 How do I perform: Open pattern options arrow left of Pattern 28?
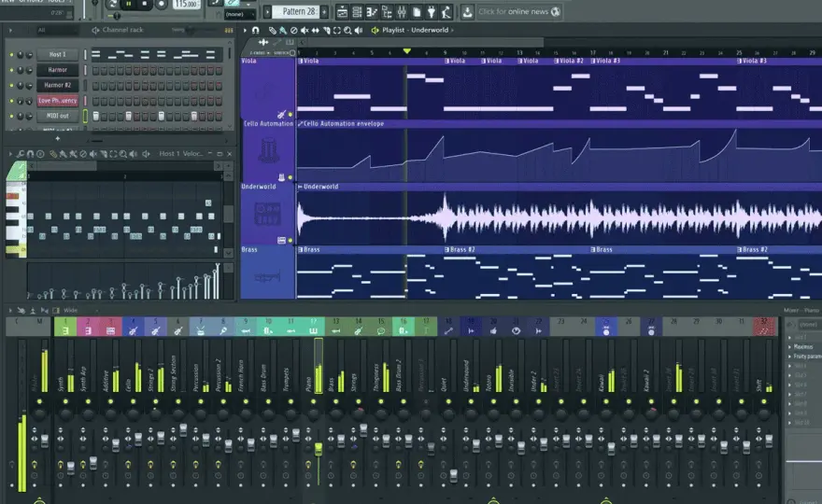[x=267, y=11]
